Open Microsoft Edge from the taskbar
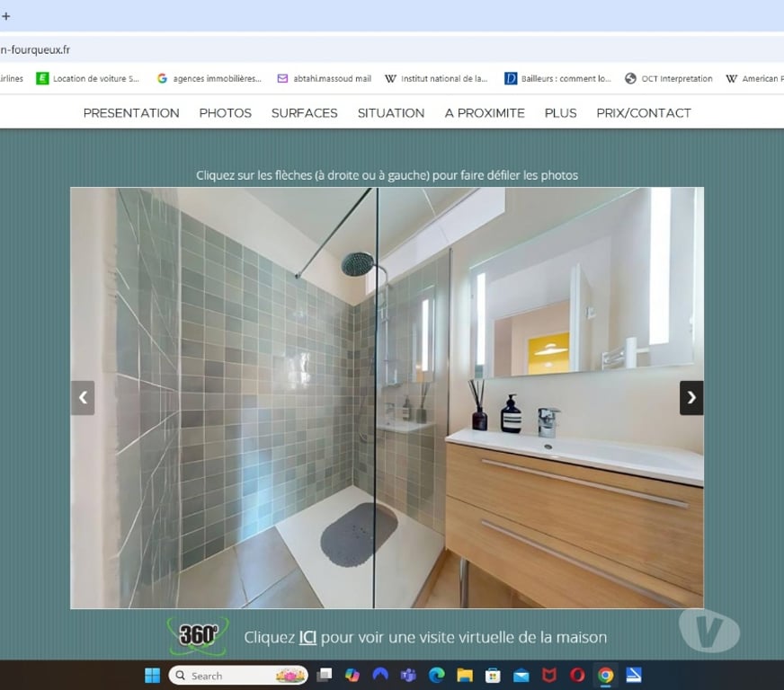The image size is (784, 690). tap(437, 675)
